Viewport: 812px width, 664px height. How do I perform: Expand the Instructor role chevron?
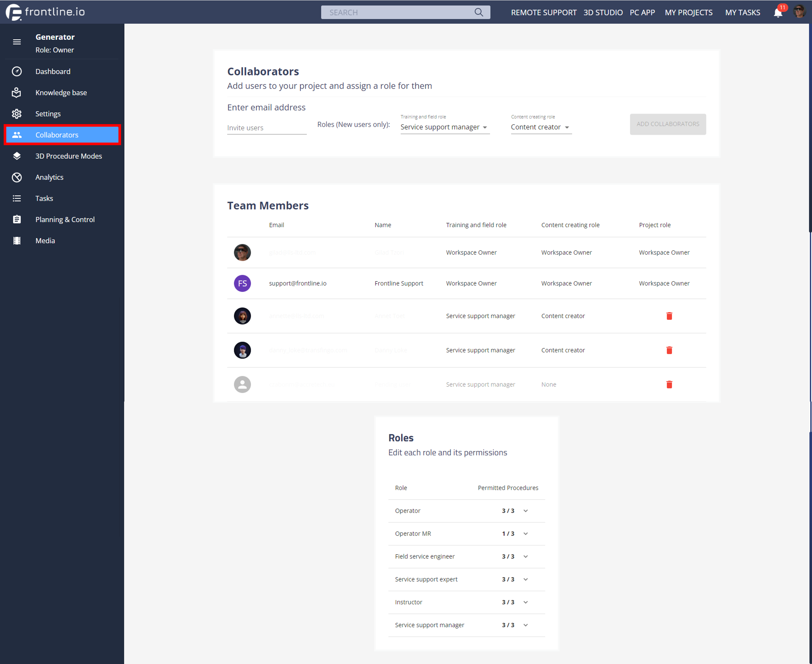[x=525, y=602]
